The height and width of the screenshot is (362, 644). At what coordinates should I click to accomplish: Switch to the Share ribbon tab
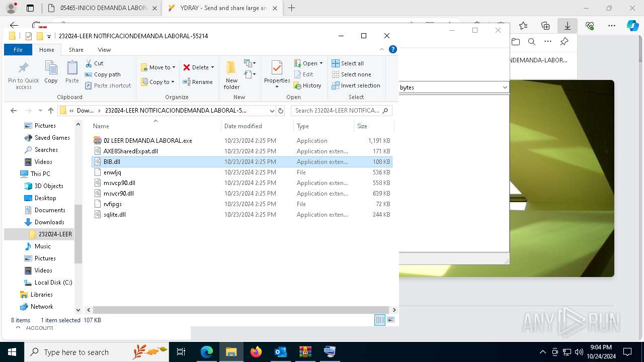[x=76, y=50]
